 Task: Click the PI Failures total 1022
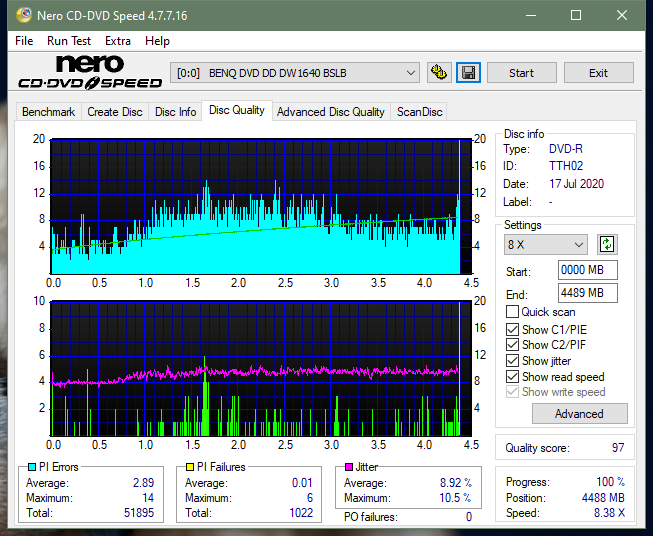301,513
